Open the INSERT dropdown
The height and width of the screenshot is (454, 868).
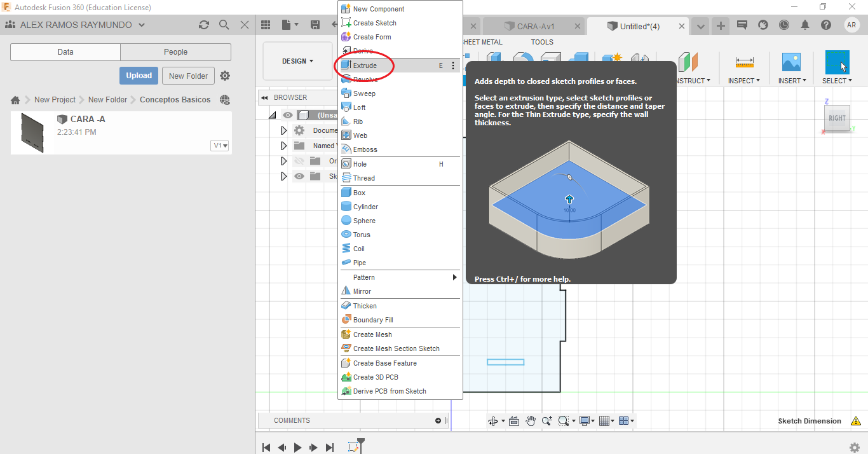tap(792, 81)
